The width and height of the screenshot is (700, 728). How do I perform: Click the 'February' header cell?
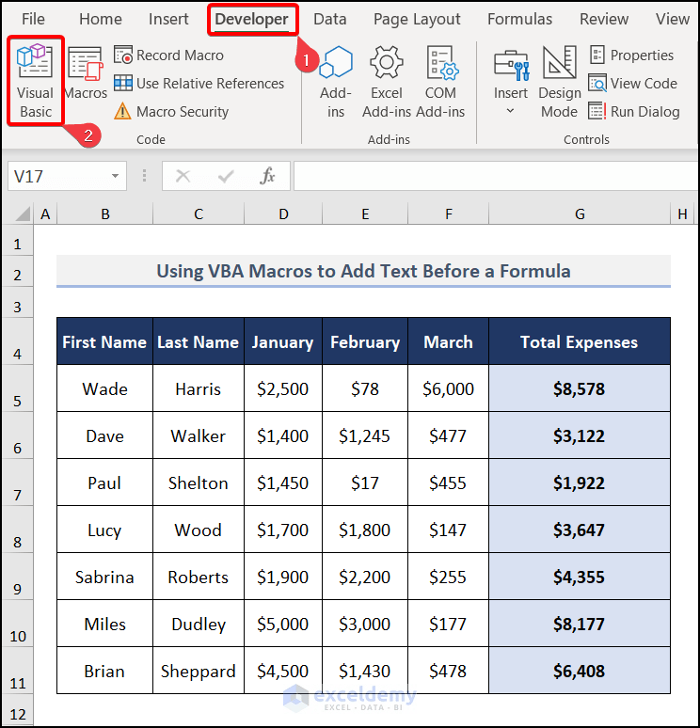(x=365, y=341)
